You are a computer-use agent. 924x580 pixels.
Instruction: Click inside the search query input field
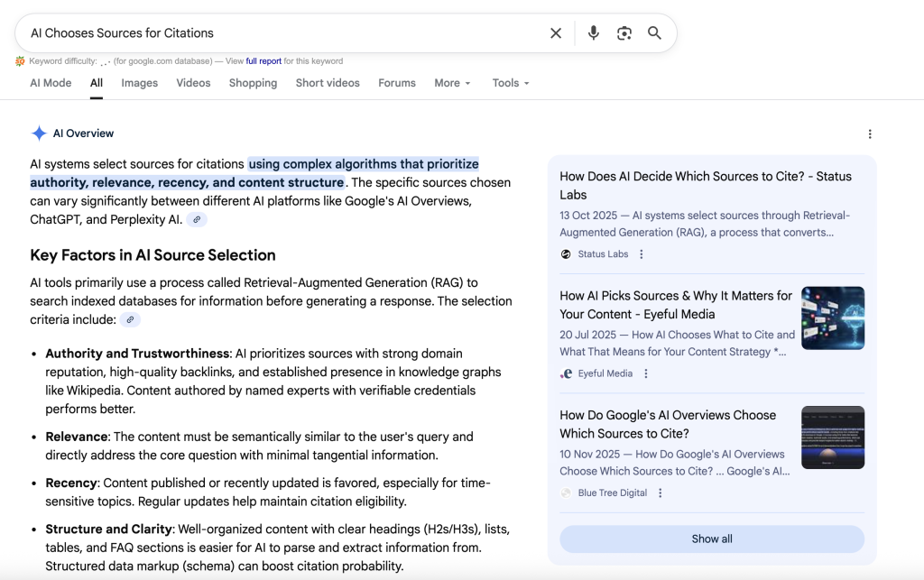coord(282,33)
